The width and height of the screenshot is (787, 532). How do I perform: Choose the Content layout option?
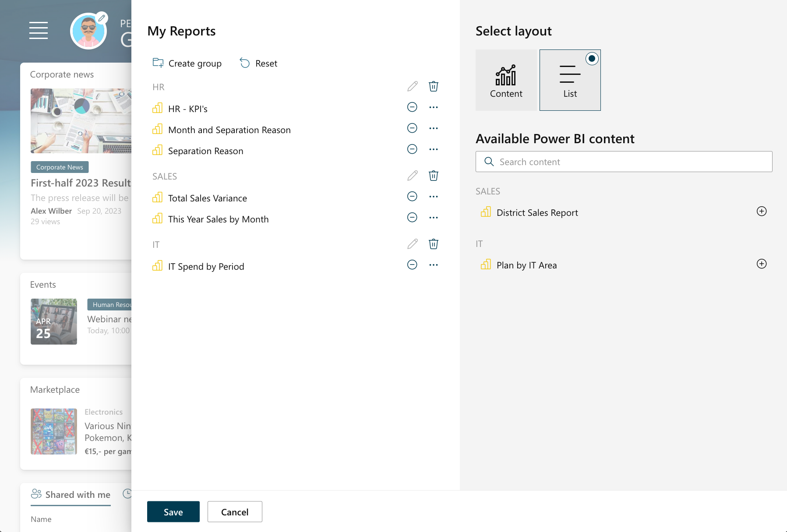506,80
